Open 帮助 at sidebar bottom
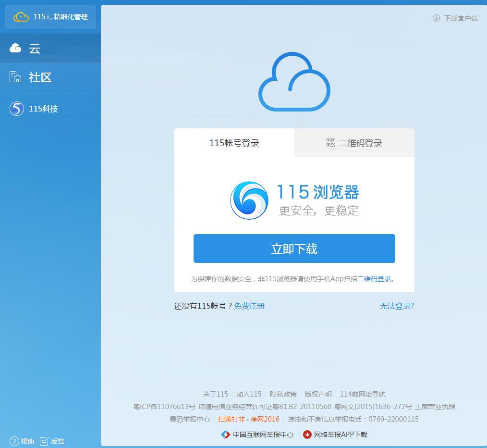487x448 pixels. (27, 441)
